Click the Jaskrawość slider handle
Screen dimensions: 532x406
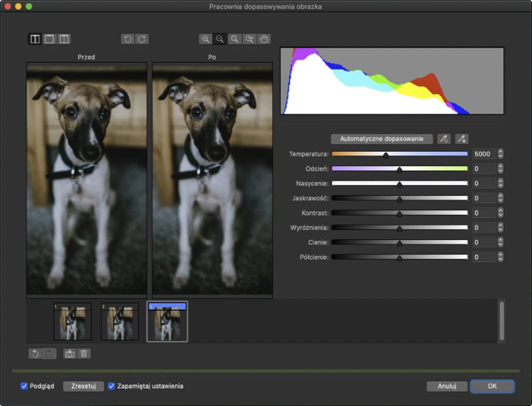pyautogui.click(x=399, y=199)
